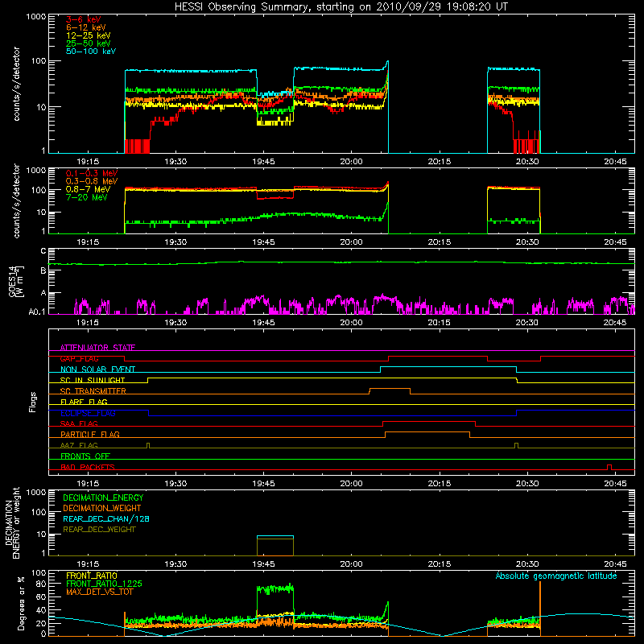This screenshot has height=644, width=644.
Task: Click the 0.8-7 MeV legend label
Action: point(88,189)
